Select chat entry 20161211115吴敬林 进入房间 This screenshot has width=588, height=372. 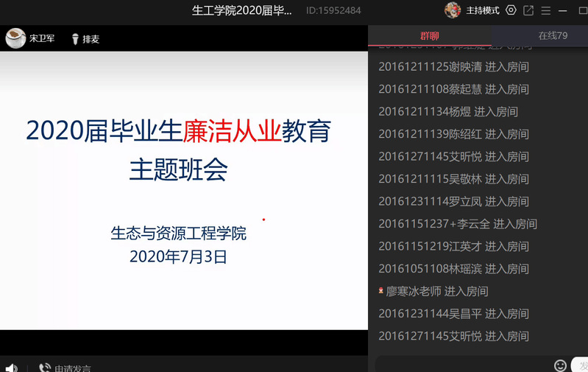[454, 179]
